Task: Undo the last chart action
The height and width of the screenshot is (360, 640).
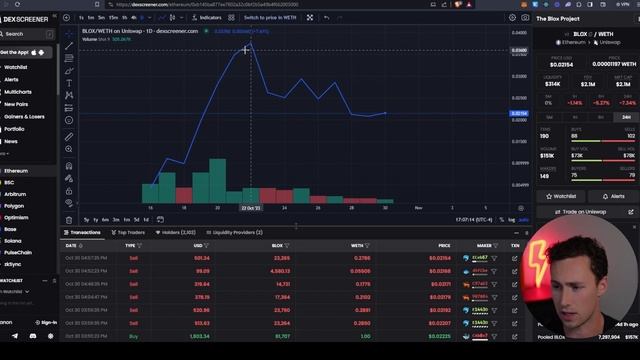Action: pyautogui.click(x=327, y=18)
